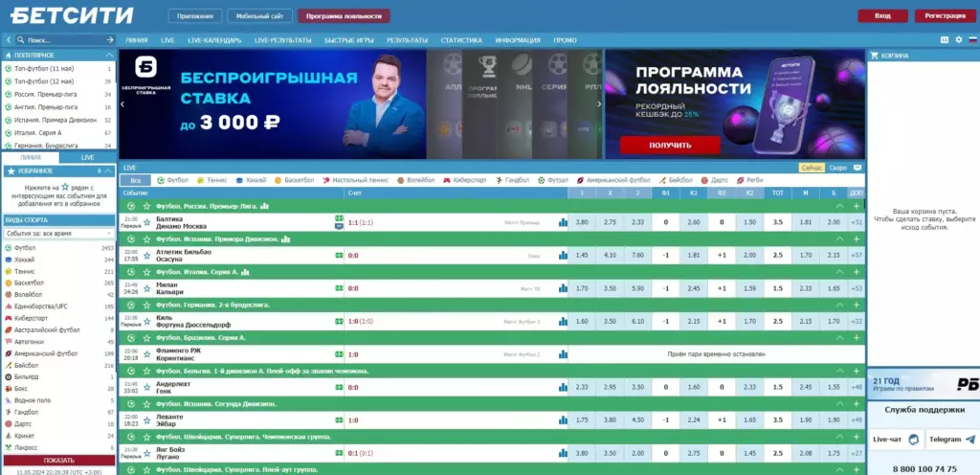The width and height of the screenshot is (980, 475).
Task: Collapse the Испания Примера Дивизион league group
Action: point(840,238)
